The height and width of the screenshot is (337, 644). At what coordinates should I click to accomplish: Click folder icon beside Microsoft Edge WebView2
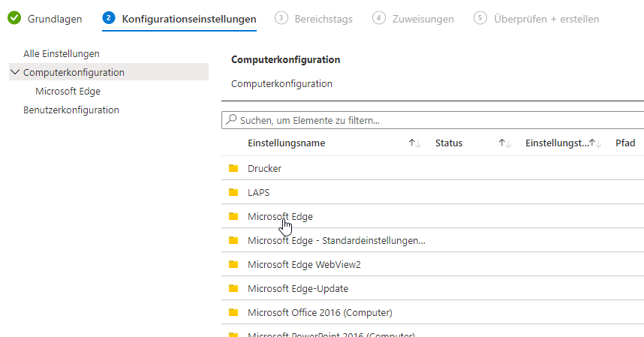click(x=233, y=264)
